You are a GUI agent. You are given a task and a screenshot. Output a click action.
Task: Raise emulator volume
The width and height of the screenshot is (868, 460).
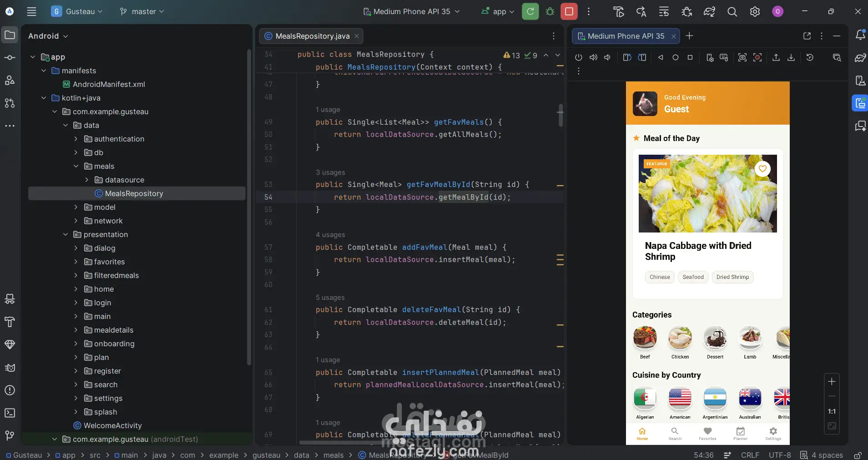(593, 57)
